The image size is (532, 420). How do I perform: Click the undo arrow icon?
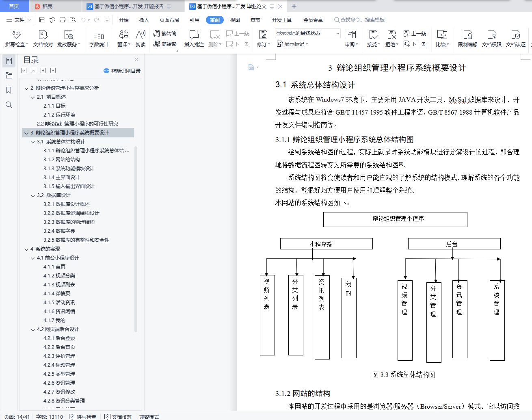(83, 20)
